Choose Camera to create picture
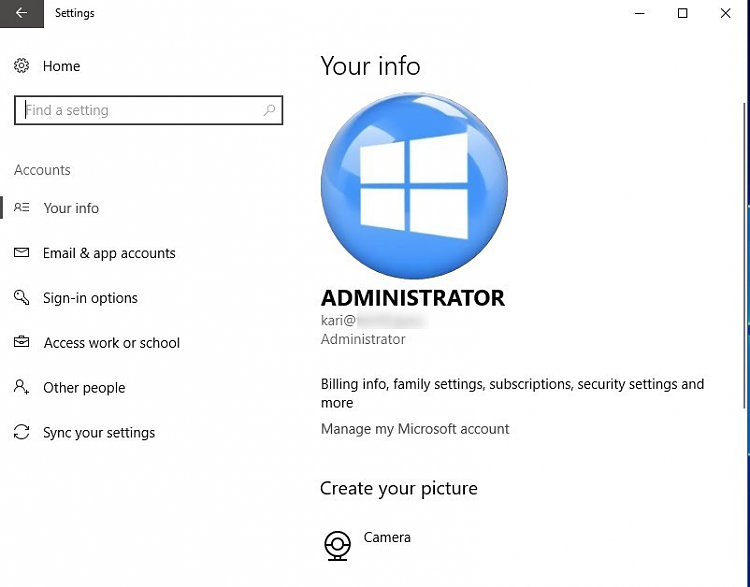This screenshot has width=750, height=587. (x=387, y=537)
